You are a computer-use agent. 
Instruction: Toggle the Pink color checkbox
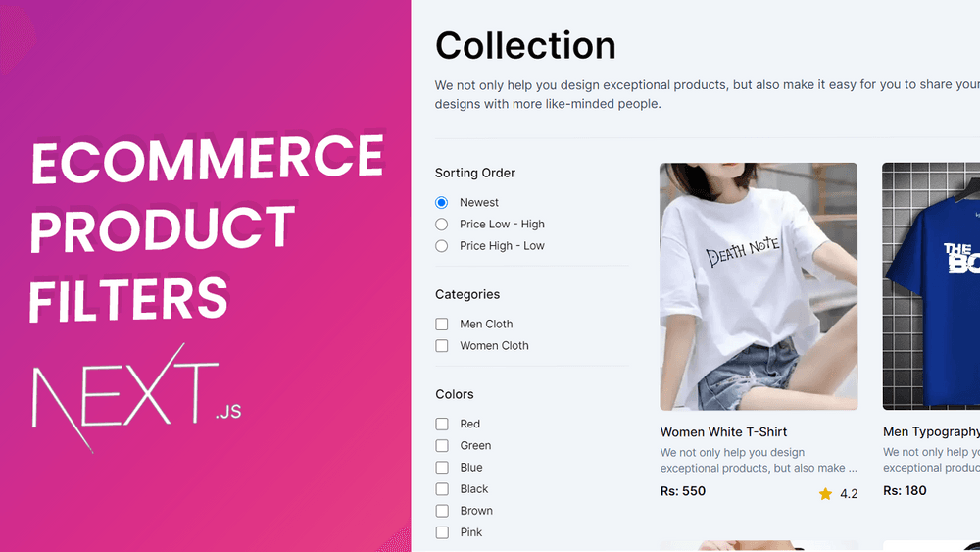[x=442, y=532]
